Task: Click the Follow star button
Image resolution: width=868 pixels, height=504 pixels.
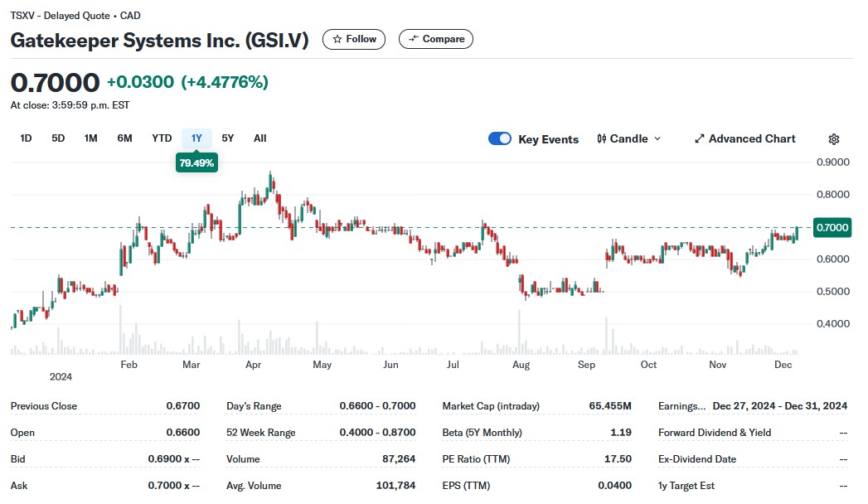Action: point(354,39)
